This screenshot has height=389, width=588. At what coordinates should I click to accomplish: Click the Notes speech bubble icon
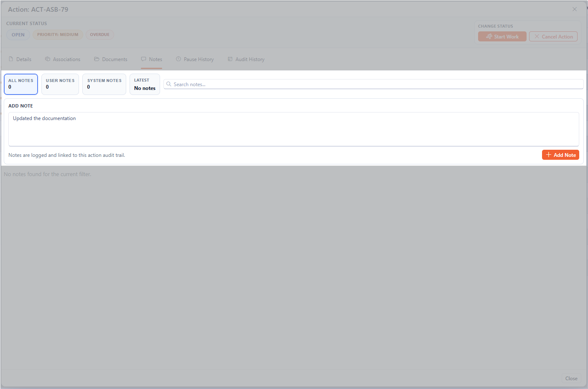[143, 59]
